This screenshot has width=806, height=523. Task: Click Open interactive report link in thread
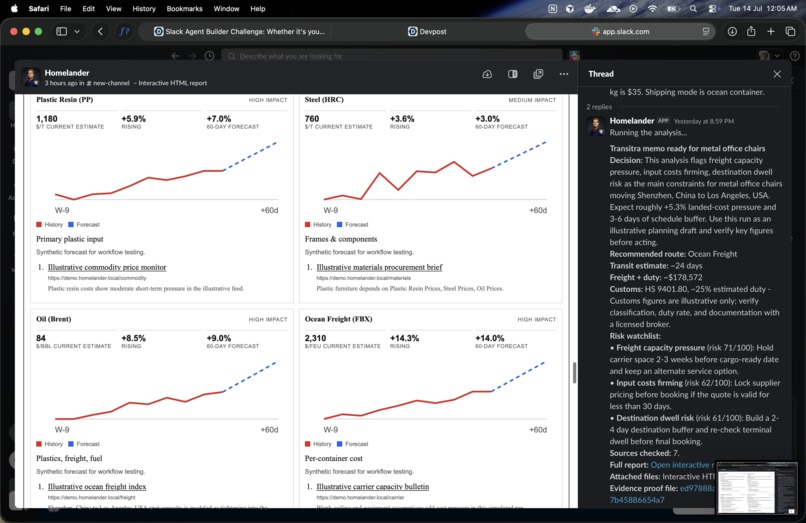(682, 464)
